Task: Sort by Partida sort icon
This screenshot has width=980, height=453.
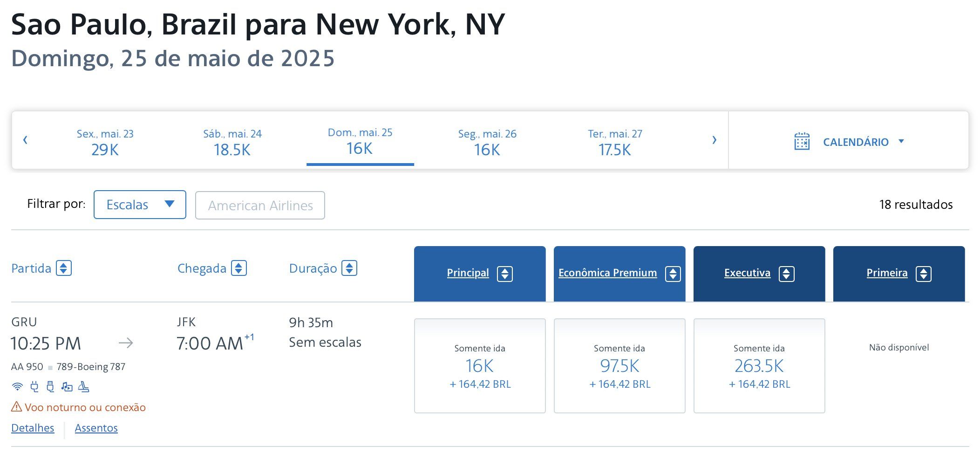Action: click(64, 268)
